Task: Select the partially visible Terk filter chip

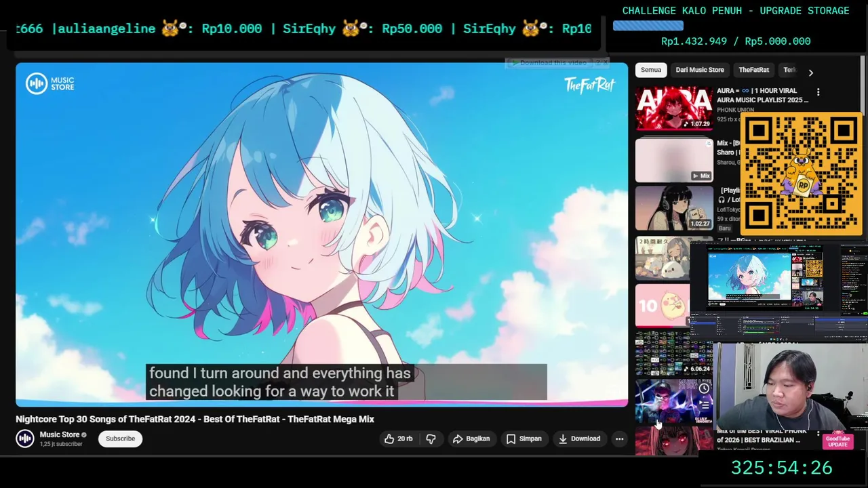Action: [789, 70]
